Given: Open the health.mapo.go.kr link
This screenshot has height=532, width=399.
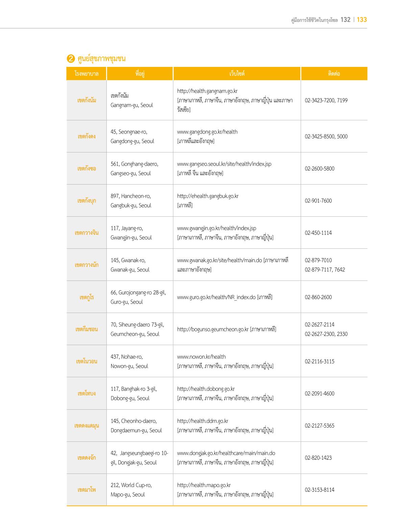Looking at the screenshot, I should [x=204, y=485].
